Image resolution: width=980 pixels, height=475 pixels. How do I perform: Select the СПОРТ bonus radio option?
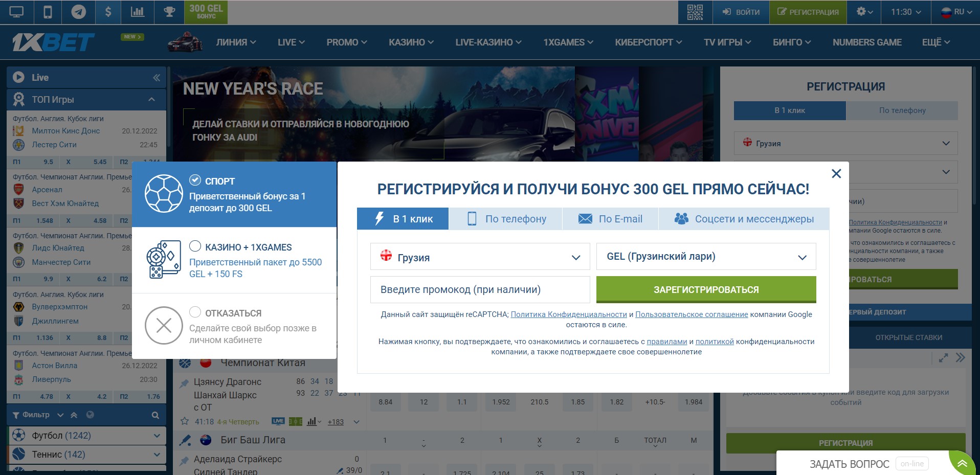(x=195, y=180)
